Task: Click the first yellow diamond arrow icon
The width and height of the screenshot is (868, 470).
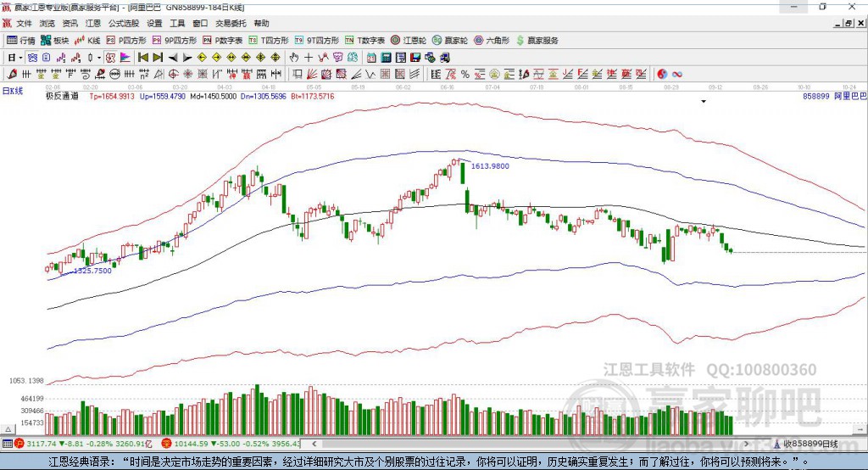Action: (x=202, y=57)
